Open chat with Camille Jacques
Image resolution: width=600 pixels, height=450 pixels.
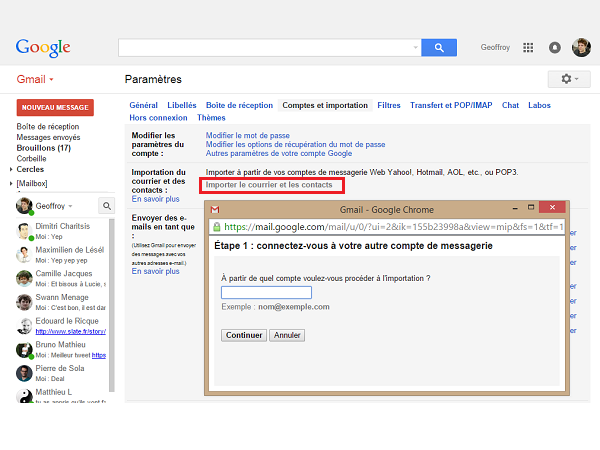point(61,279)
